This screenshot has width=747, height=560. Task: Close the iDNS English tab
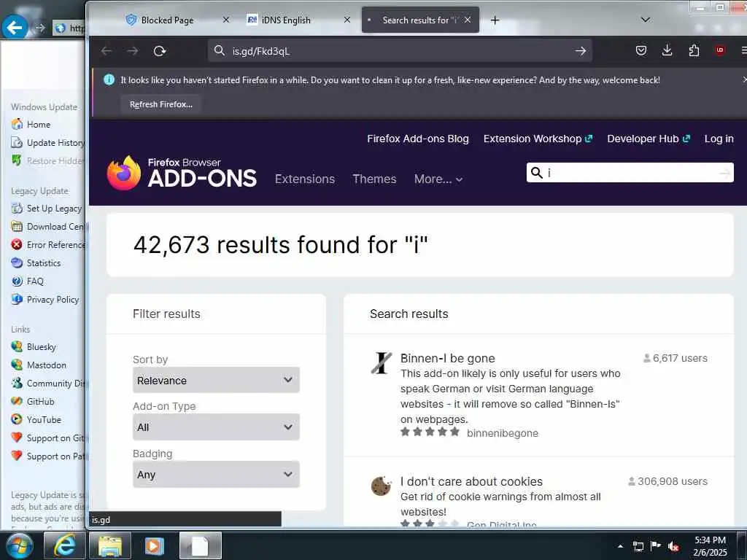coord(347,20)
